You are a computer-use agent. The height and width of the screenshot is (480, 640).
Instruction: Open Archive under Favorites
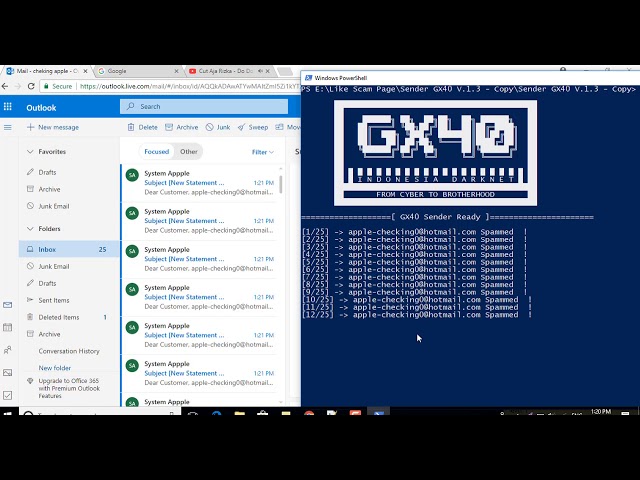49,189
